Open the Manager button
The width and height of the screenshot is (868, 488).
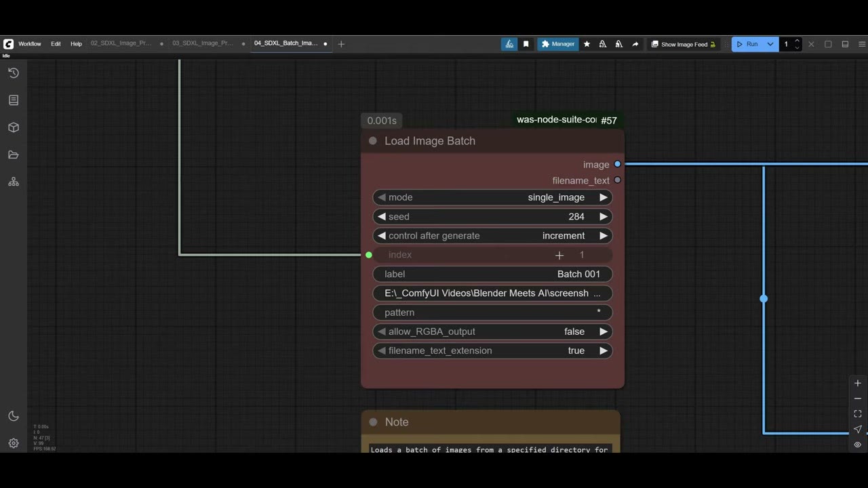pyautogui.click(x=558, y=44)
